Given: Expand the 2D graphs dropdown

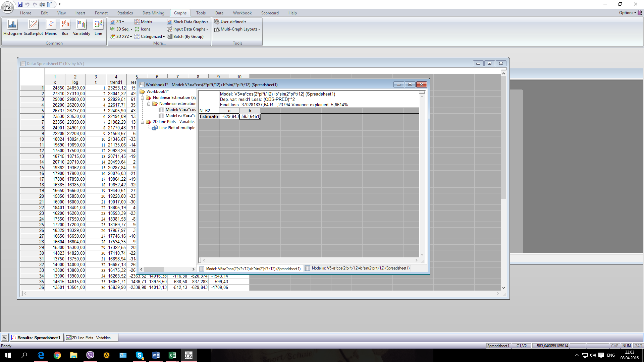Looking at the screenshot, I should click(117, 22).
